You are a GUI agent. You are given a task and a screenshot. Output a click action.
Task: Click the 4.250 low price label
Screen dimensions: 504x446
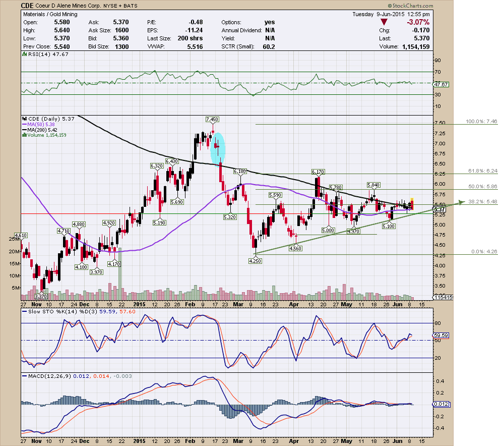pos(255,261)
